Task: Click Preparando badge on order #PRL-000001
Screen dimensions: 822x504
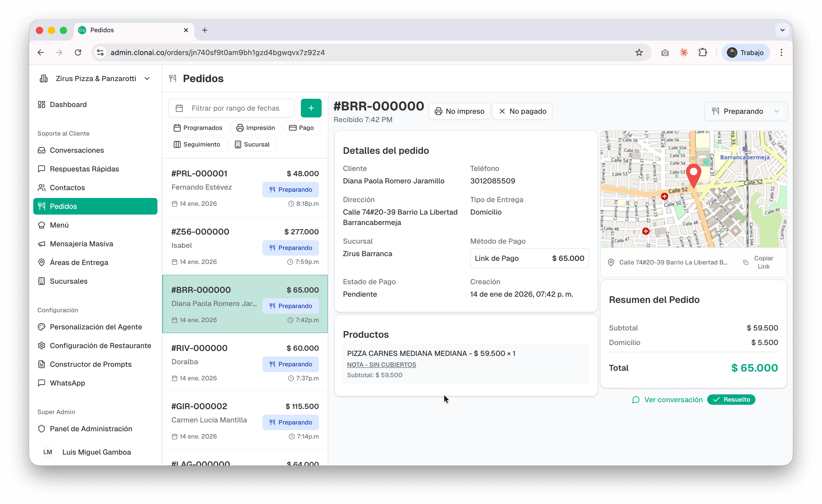Action: pos(290,189)
